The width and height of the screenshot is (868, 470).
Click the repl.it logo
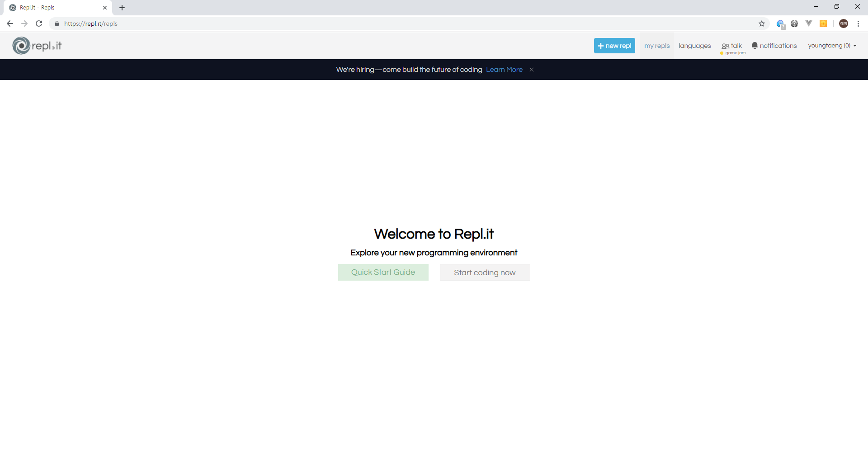(x=37, y=46)
